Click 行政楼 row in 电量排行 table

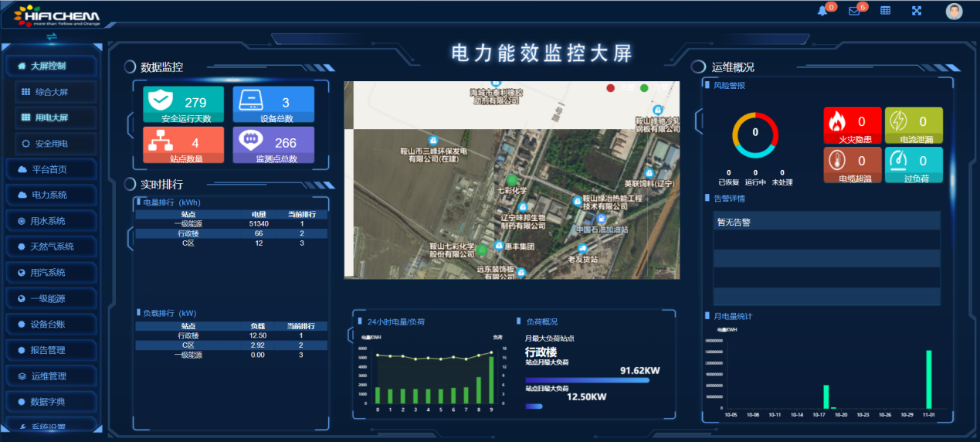pos(231,233)
